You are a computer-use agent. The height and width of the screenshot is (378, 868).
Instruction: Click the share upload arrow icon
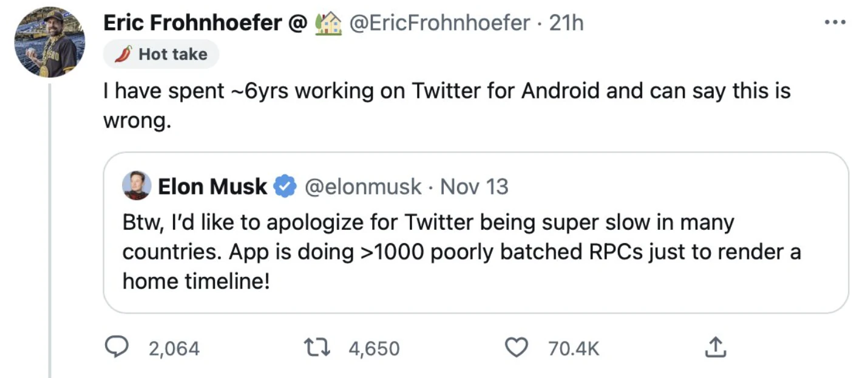click(x=714, y=348)
